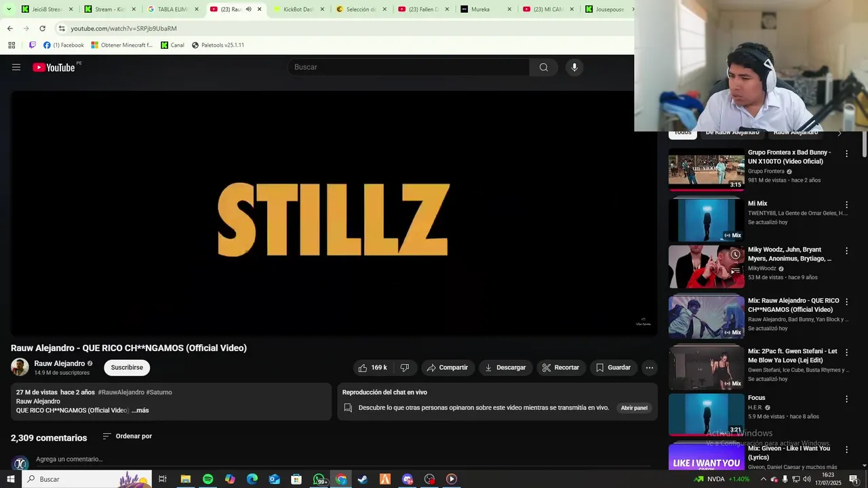
Task: Create a clip with Recortar
Action: click(561, 367)
